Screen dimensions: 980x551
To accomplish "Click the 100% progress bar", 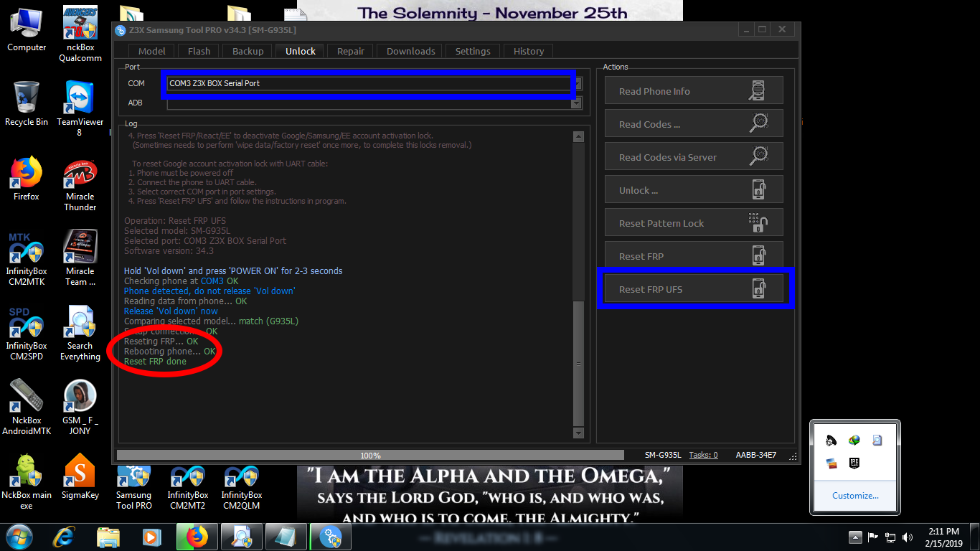I will coord(370,455).
